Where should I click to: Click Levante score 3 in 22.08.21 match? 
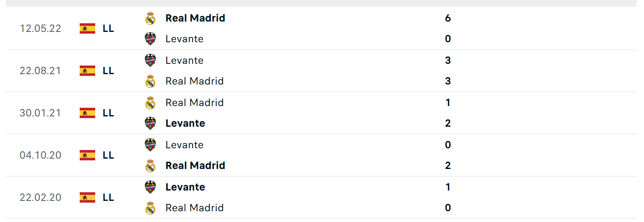448,60
